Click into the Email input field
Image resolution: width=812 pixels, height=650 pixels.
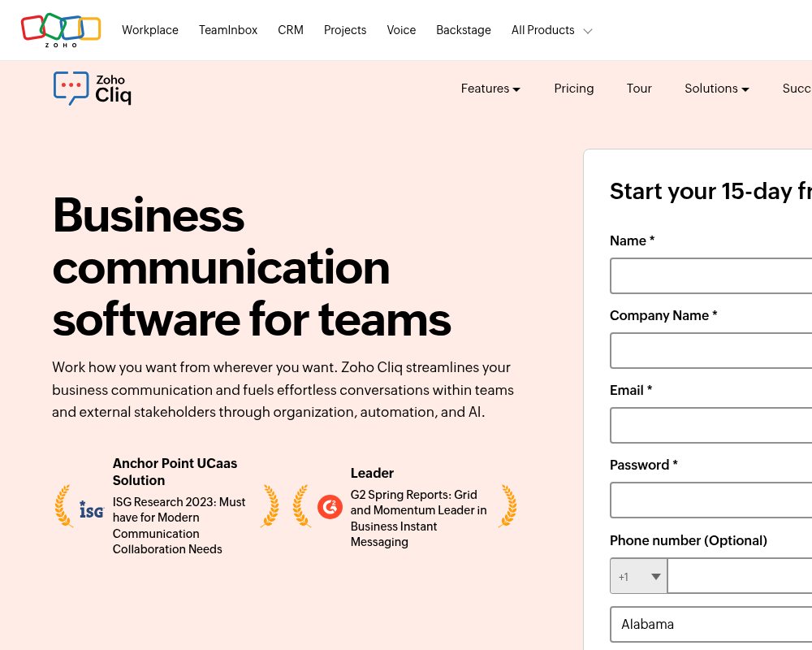(x=711, y=425)
